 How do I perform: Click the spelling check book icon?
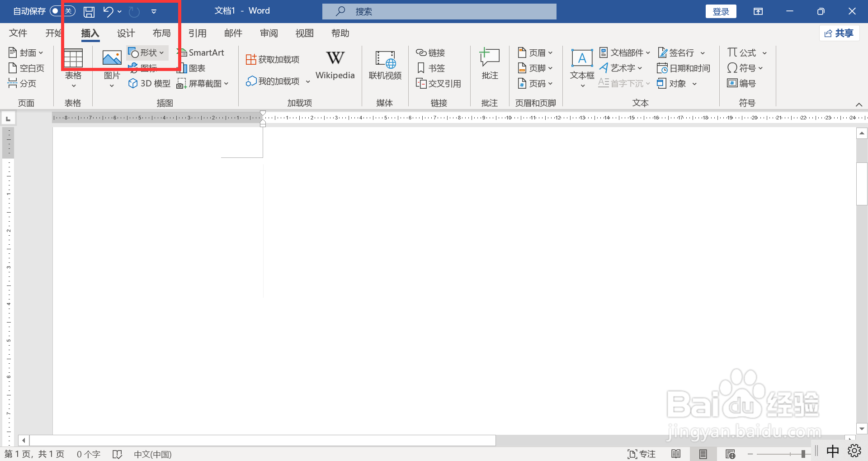tap(117, 454)
